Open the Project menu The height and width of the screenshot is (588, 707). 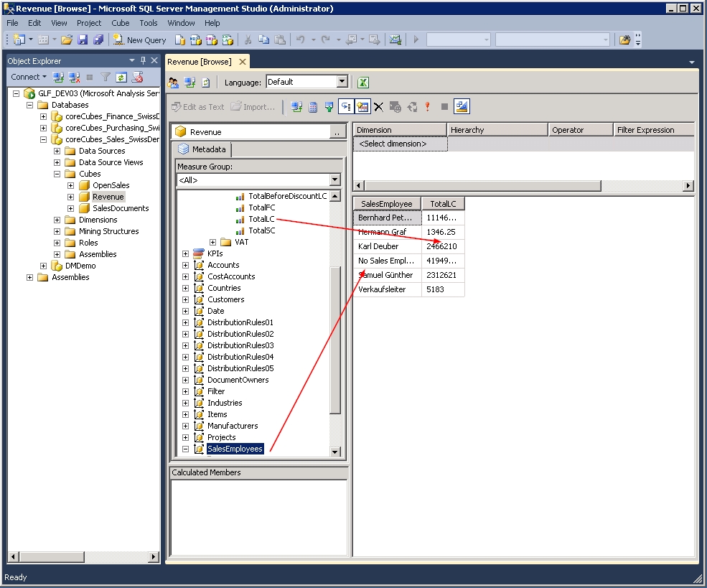point(89,23)
